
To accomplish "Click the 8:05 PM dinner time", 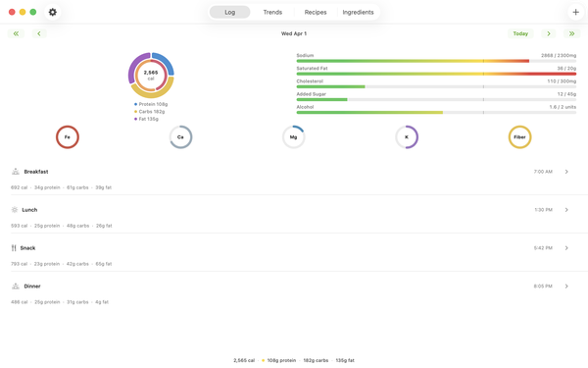I will pyautogui.click(x=543, y=287).
